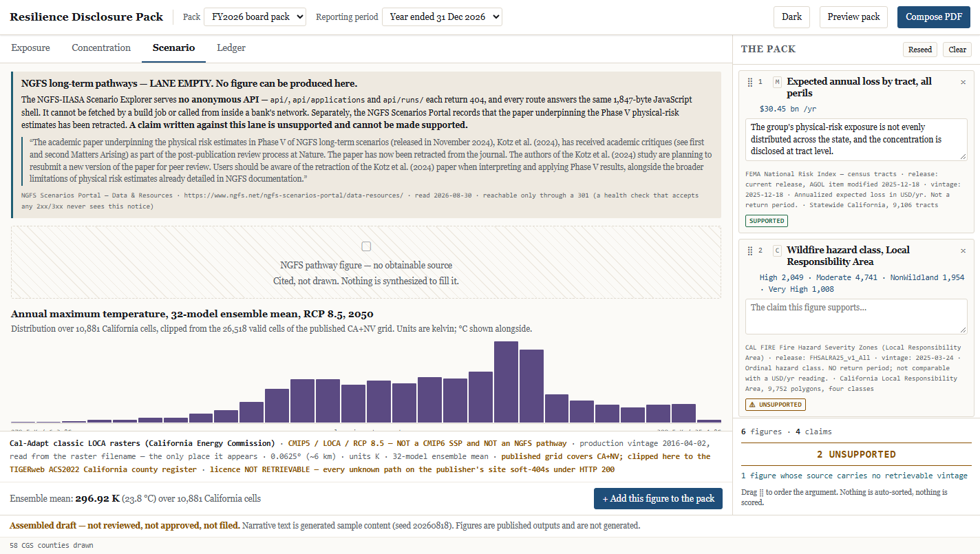Viewport: 980px width, 554px height.
Task: Click the "THE PACK" panel heading
Action: point(768,50)
